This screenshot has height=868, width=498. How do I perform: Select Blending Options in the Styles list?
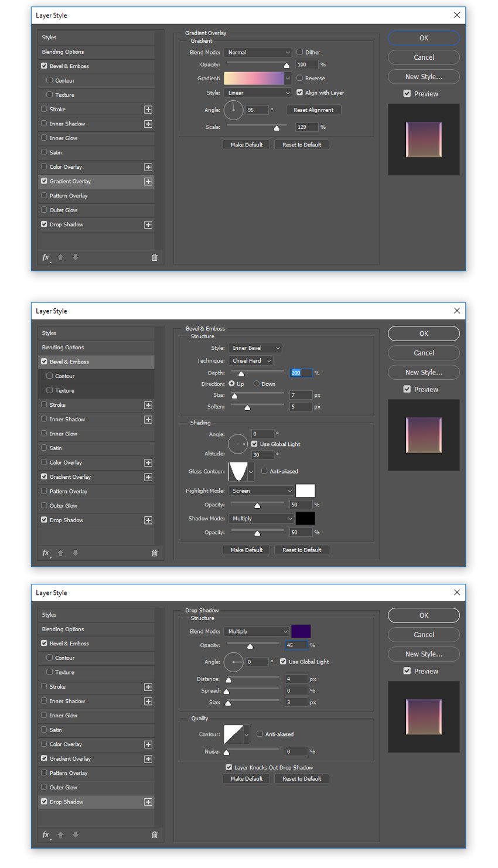pos(63,52)
